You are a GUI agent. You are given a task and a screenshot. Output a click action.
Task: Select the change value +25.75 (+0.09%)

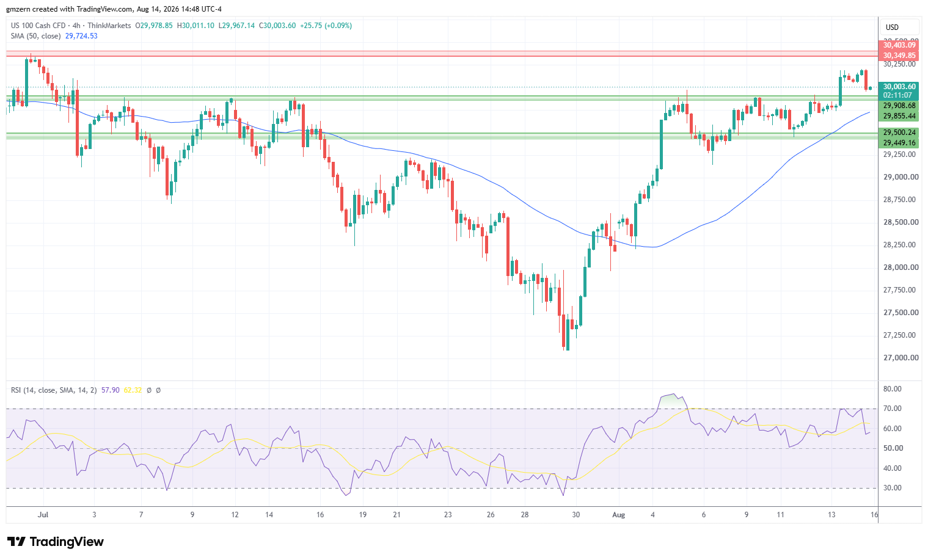coord(326,26)
